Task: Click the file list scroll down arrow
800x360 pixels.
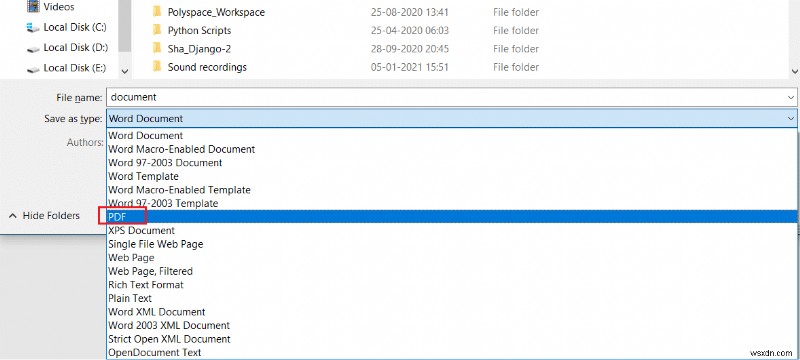Action: [x=794, y=72]
